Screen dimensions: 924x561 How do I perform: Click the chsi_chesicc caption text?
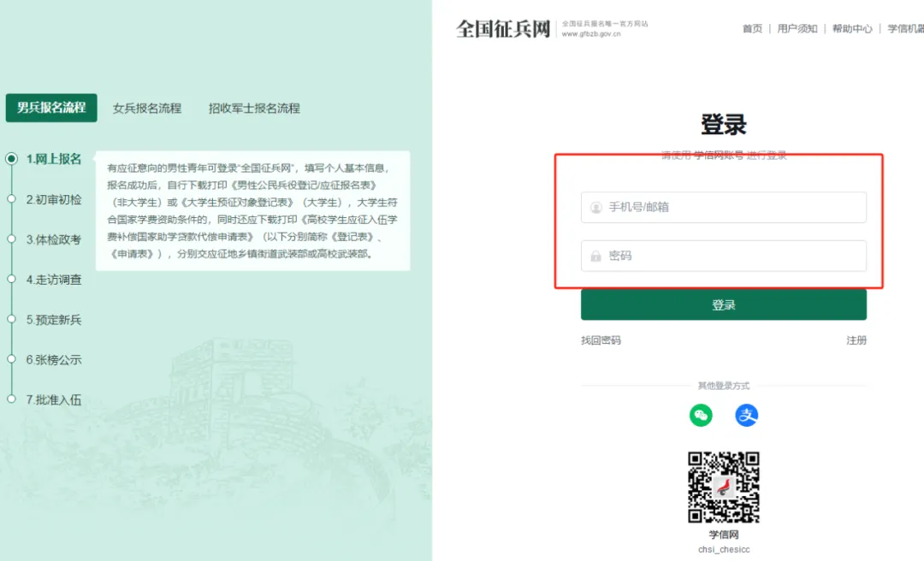pos(724,549)
